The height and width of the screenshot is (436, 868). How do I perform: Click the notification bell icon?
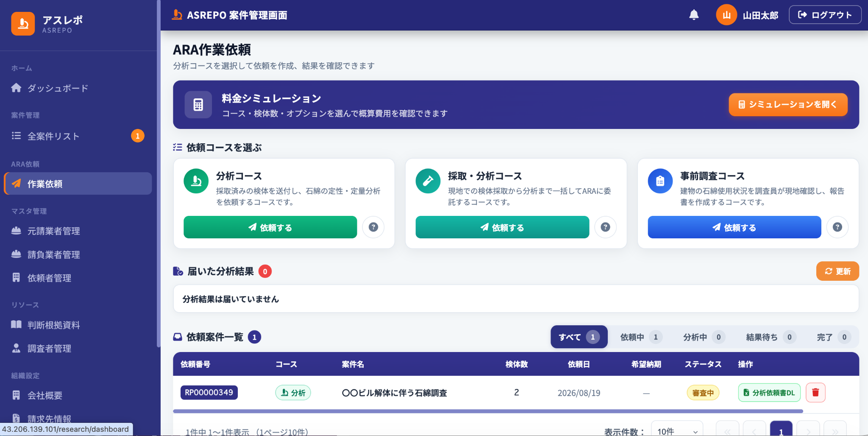click(694, 15)
